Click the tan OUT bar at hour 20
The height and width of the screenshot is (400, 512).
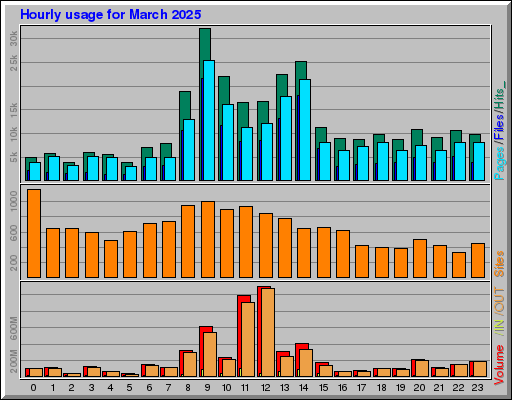[422, 368]
